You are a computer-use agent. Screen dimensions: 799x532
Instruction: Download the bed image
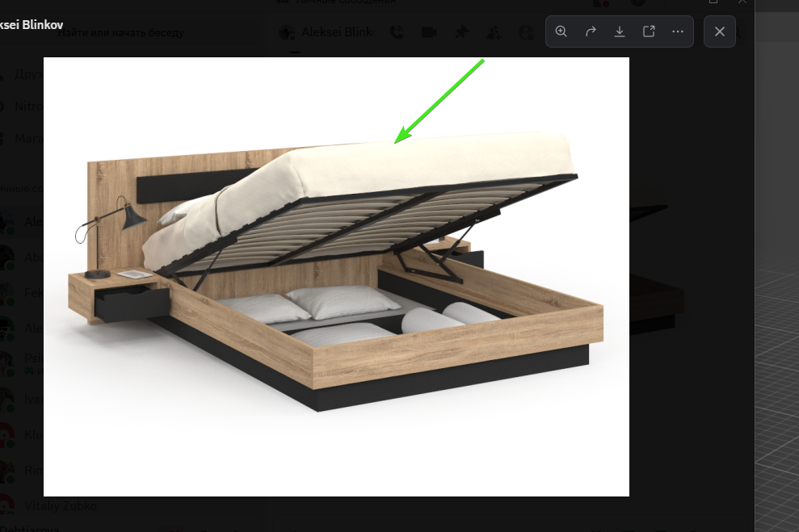click(x=620, y=31)
